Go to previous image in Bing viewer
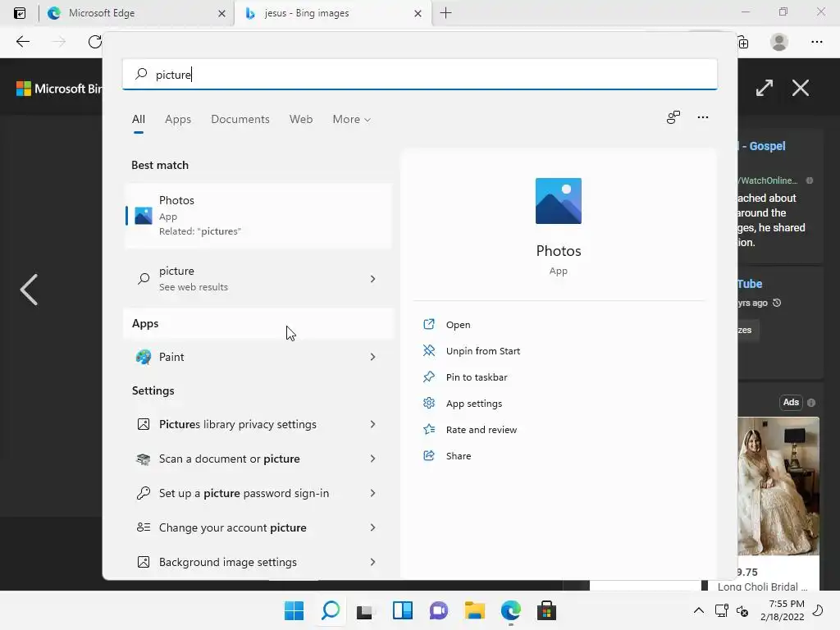This screenshot has width=840, height=630. [x=29, y=290]
